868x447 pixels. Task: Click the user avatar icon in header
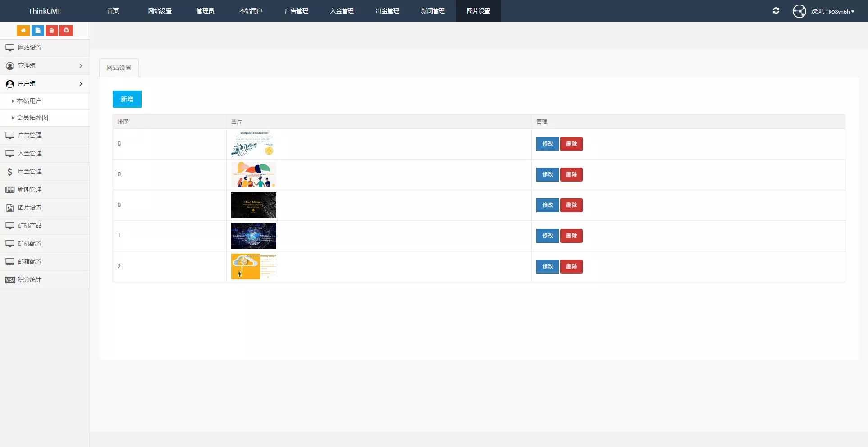click(799, 11)
